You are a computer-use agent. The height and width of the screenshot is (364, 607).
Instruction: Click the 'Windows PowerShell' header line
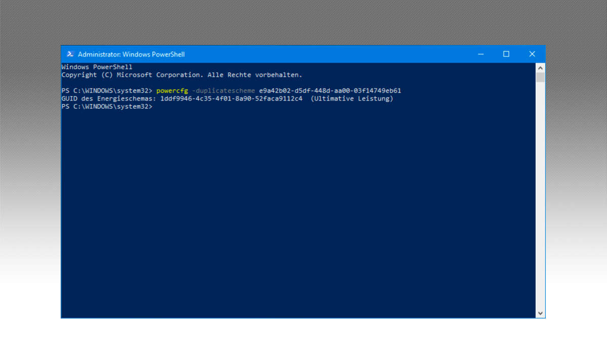pos(97,67)
